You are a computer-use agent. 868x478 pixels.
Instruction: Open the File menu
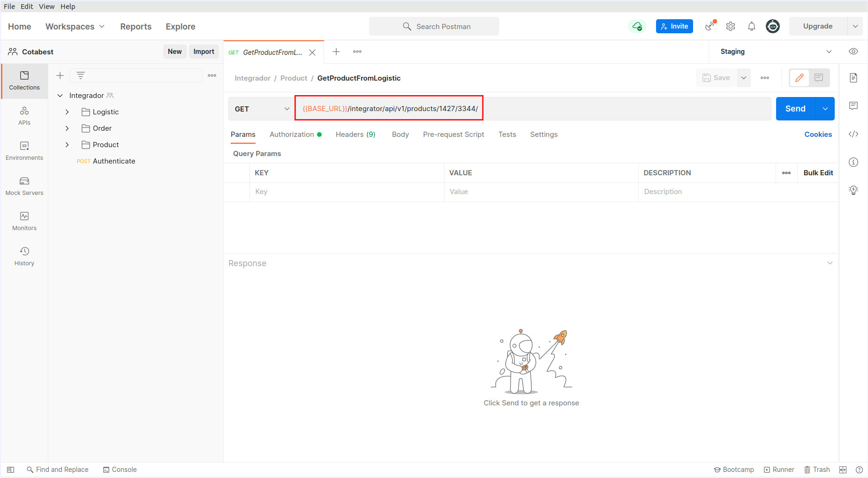point(9,7)
